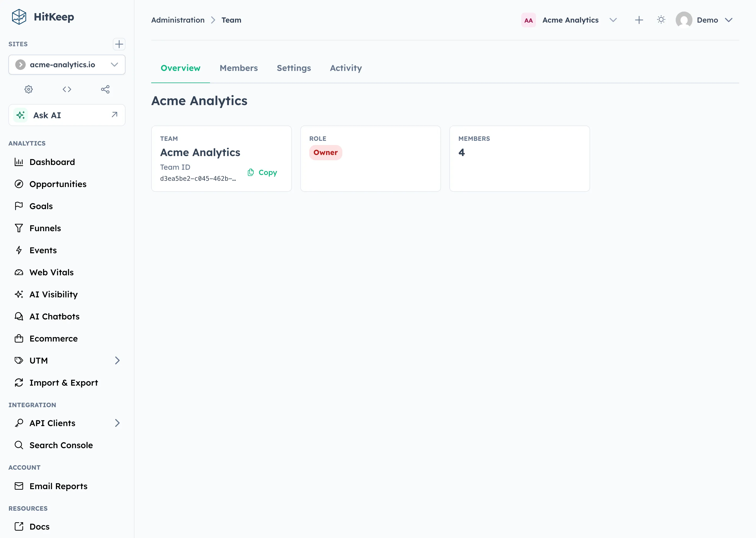This screenshot has width=756, height=538.
Task: Click the HitKeep brand name
Action: pos(54,17)
